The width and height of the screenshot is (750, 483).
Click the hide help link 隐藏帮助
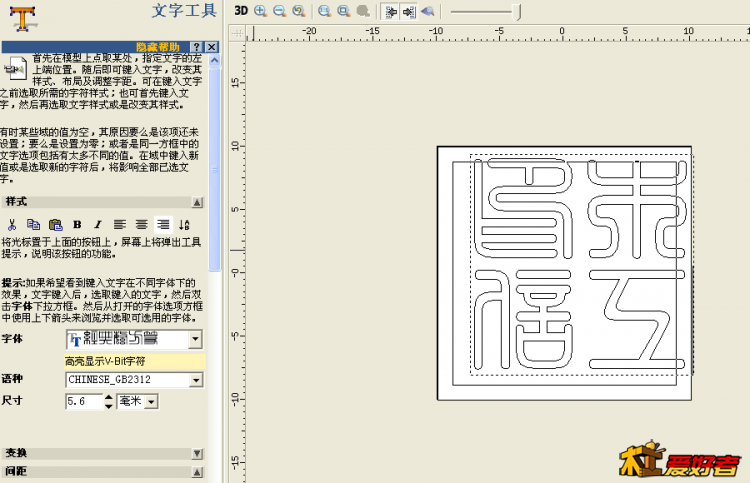157,47
